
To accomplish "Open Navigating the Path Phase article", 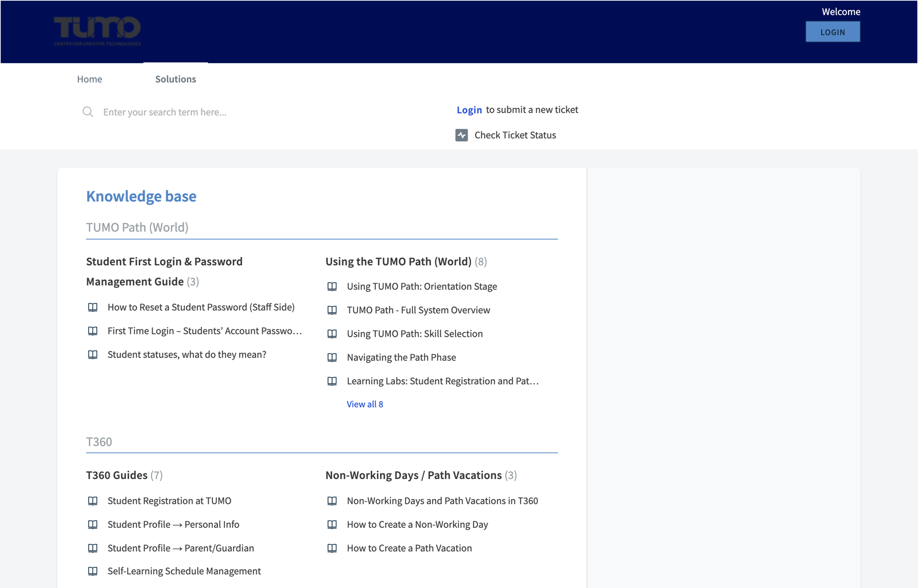I will (x=402, y=357).
